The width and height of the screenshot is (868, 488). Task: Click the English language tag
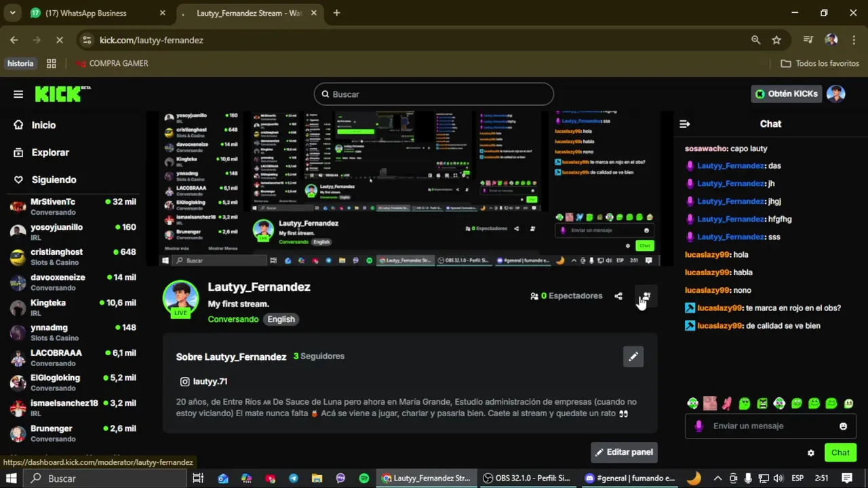point(281,319)
